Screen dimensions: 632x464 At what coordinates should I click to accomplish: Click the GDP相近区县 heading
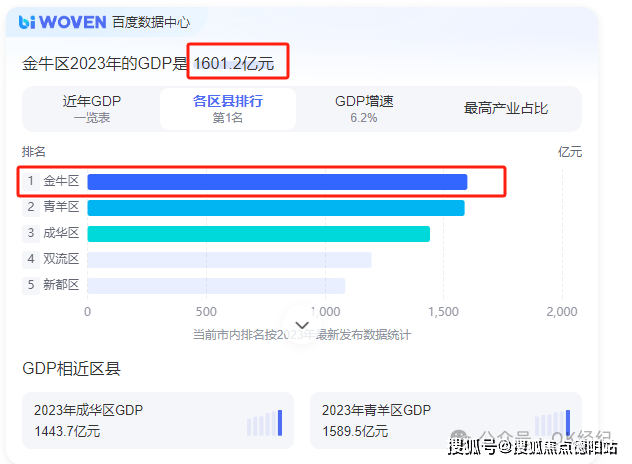[71, 368]
